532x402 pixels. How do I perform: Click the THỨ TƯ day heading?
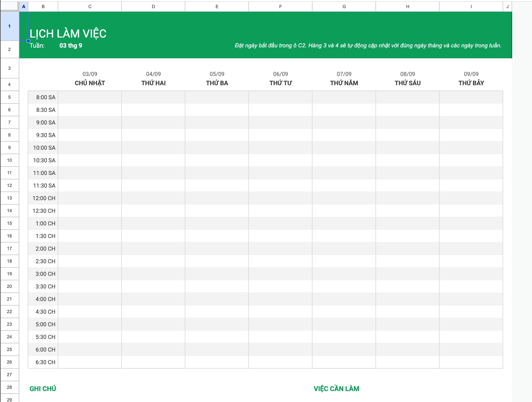click(x=281, y=83)
